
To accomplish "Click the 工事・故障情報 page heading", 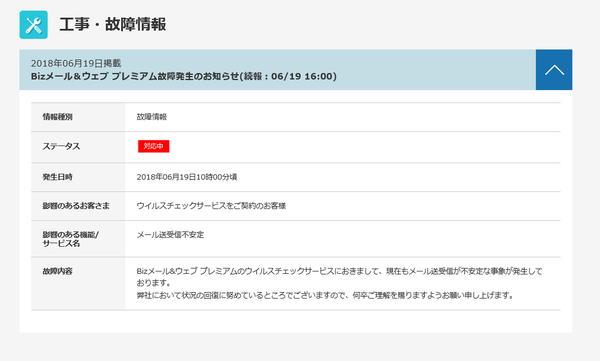I will [x=112, y=25].
